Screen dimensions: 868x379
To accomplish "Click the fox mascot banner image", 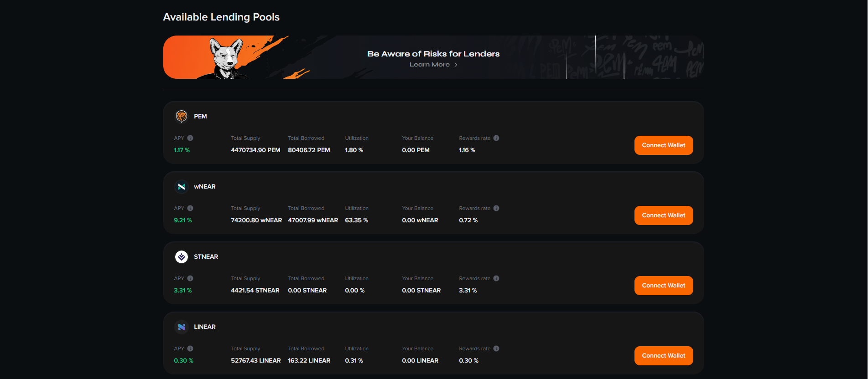I will pos(226,58).
